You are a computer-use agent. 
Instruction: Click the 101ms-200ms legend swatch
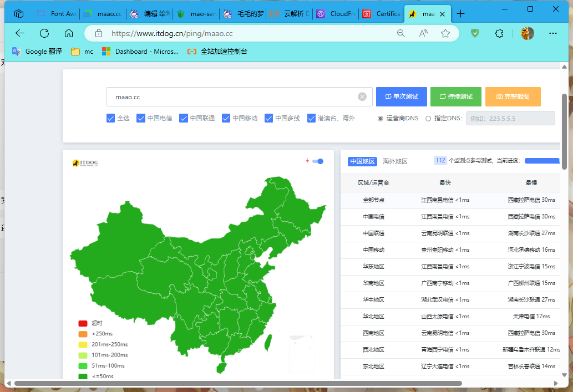[83, 355]
